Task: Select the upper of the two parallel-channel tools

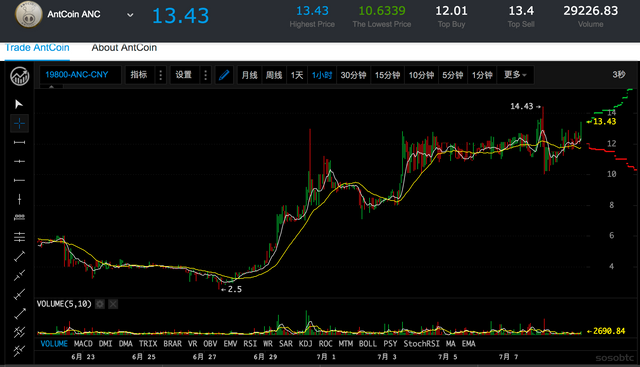Action: coord(19,332)
